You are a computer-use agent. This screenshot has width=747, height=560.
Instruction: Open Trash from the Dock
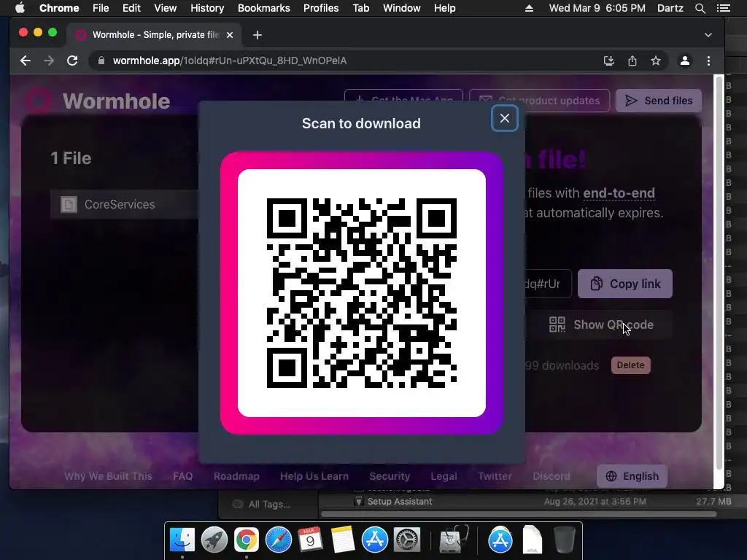564,540
